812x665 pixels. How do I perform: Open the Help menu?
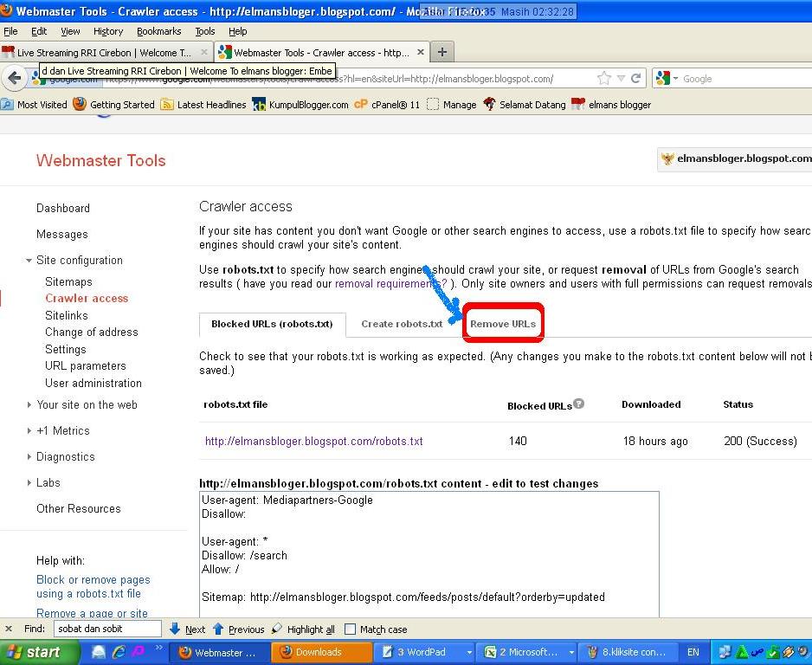238,31
